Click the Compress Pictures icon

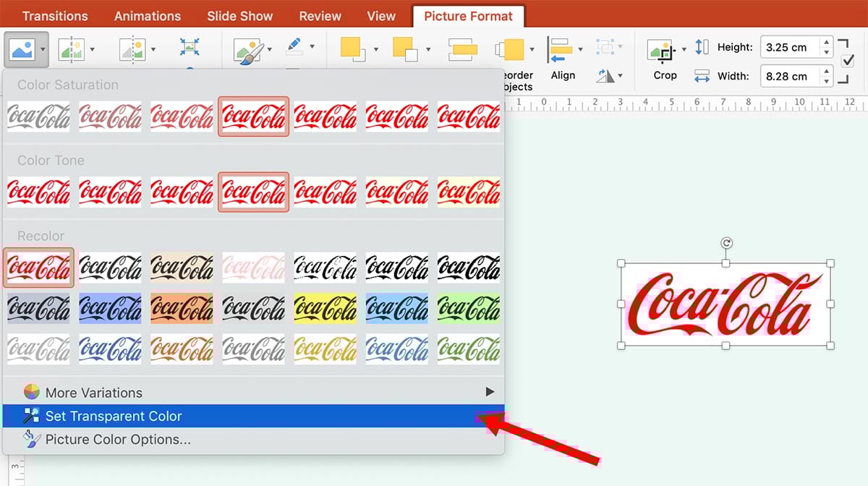click(190, 48)
